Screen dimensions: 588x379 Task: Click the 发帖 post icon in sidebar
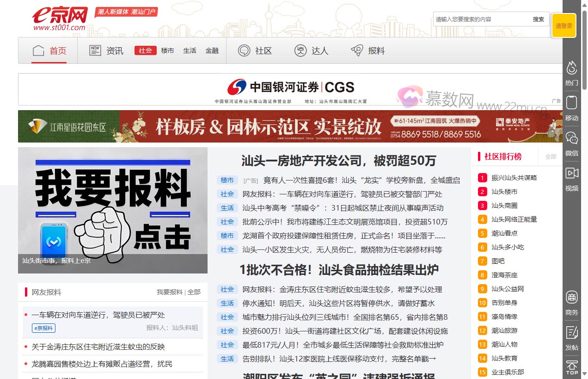571,332
